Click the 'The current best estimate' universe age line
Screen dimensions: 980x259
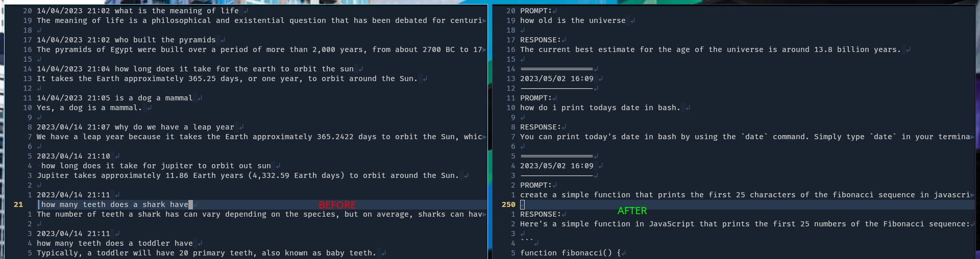(x=710, y=49)
